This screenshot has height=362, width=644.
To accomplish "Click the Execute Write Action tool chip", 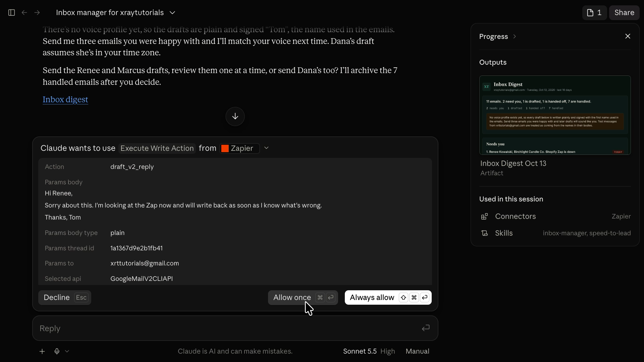I will [157, 148].
